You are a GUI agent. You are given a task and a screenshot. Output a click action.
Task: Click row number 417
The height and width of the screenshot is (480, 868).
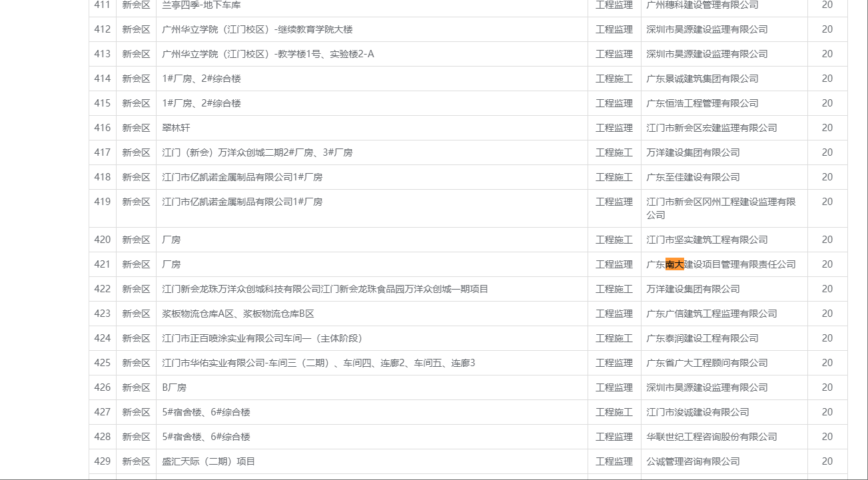pyautogui.click(x=102, y=152)
